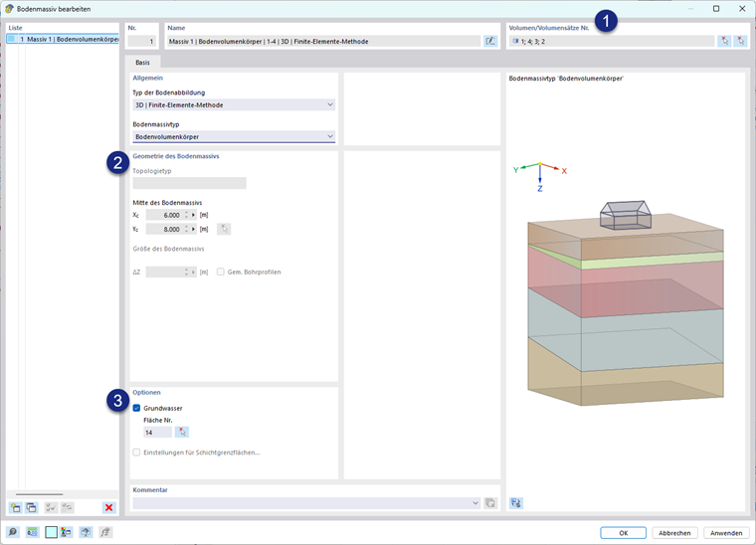756x545 pixels.
Task: Click the disabled ΔZ input field
Action: (x=164, y=272)
